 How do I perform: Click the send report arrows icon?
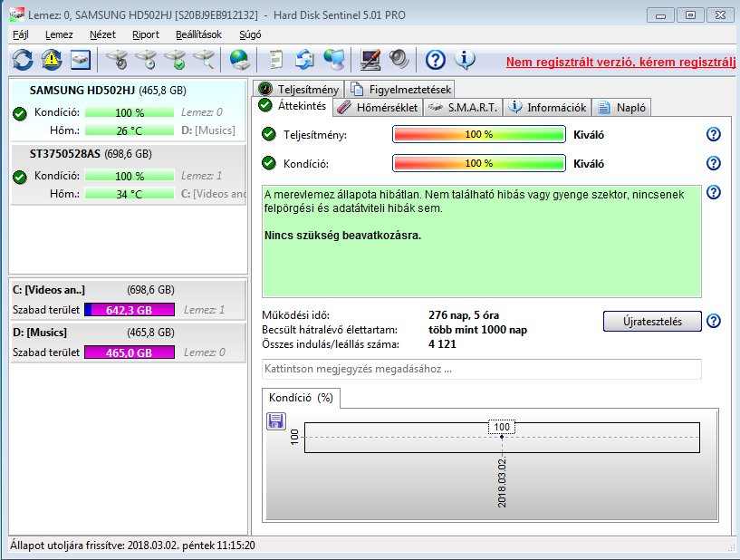tap(305, 60)
